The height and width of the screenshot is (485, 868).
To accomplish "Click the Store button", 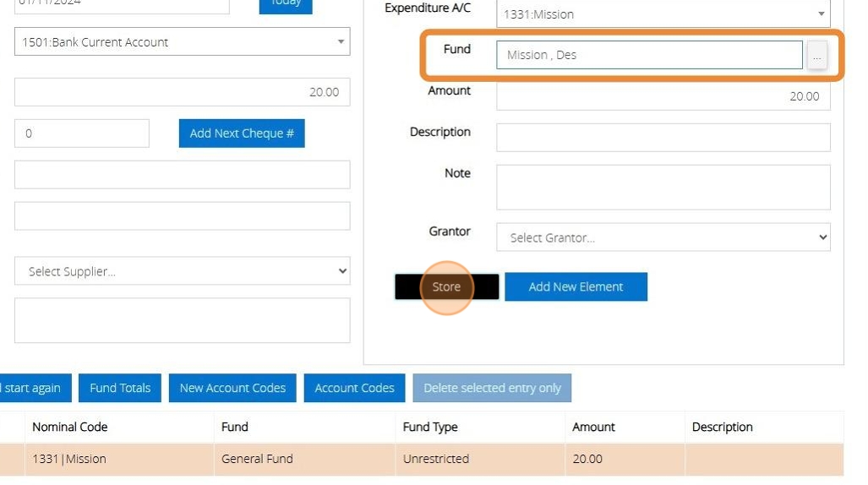I will (x=447, y=286).
